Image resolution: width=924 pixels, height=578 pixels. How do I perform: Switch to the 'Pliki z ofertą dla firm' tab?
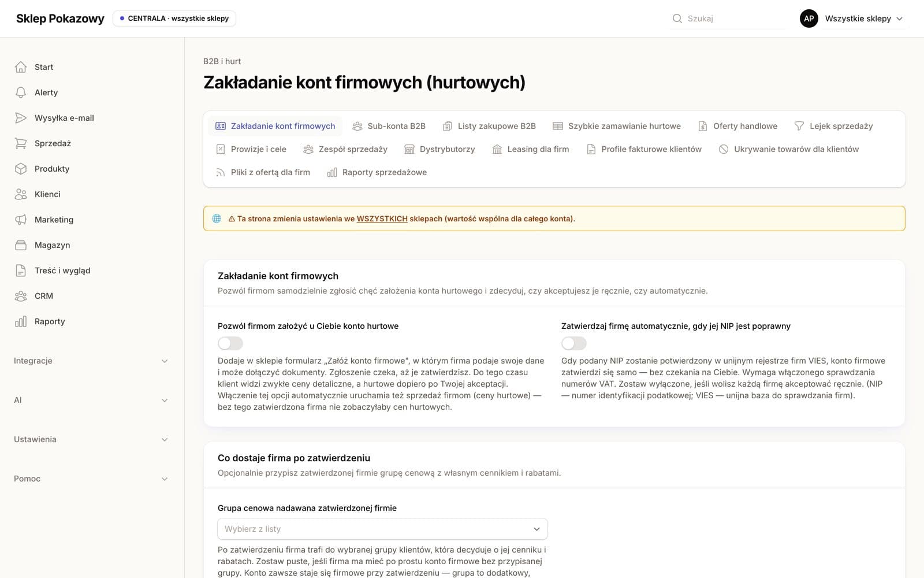[x=263, y=172]
